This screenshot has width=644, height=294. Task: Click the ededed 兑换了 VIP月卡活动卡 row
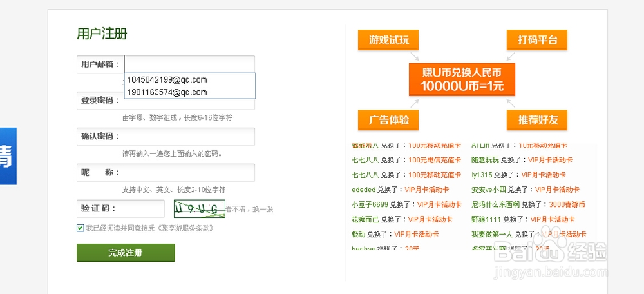click(401, 190)
